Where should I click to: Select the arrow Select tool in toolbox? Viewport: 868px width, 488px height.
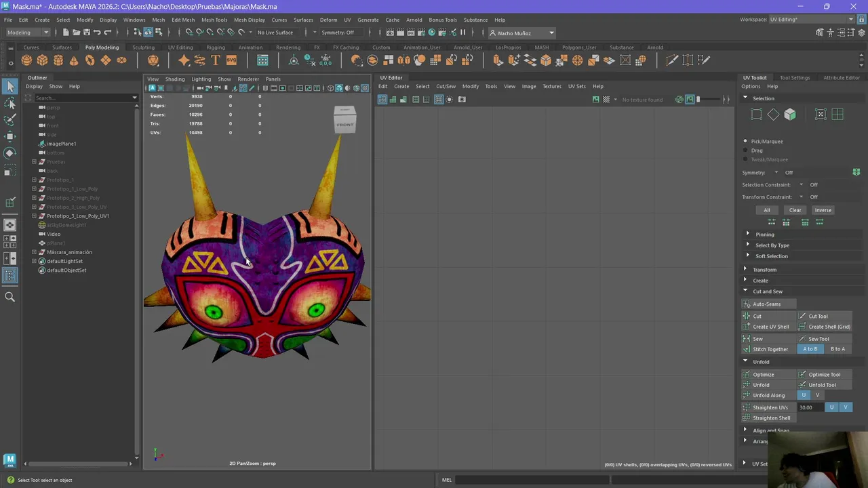click(10, 86)
